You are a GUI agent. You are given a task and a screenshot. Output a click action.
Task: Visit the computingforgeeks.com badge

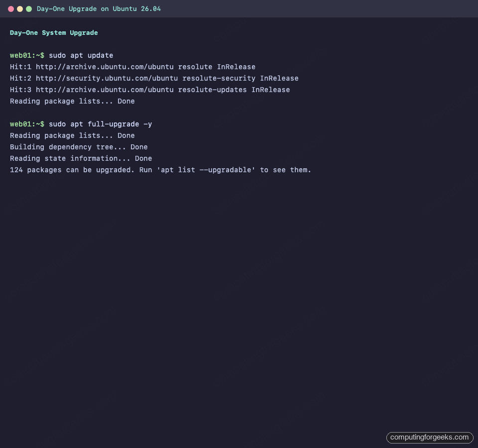pos(429,438)
